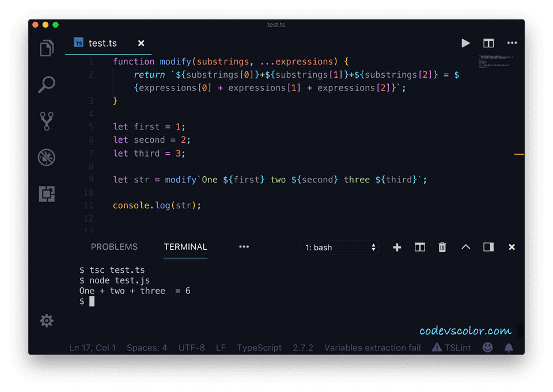The image size is (553, 392).
Task: Show more panel tabs ellipsis
Action: click(244, 247)
